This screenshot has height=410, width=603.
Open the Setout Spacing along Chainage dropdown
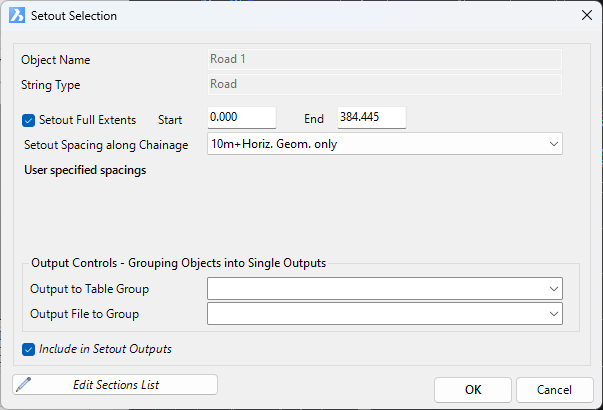pos(385,144)
